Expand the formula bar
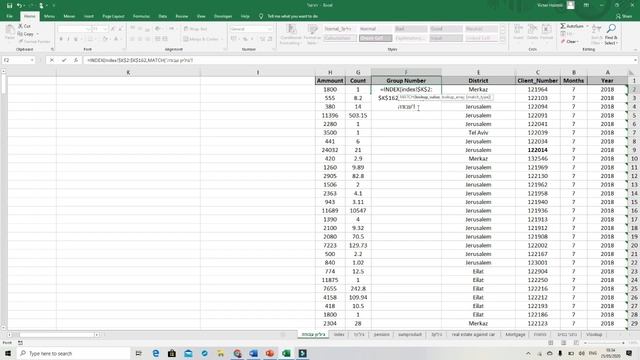Viewport: 640px width, 360px height. pyautogui.click(x=636, y=60)
